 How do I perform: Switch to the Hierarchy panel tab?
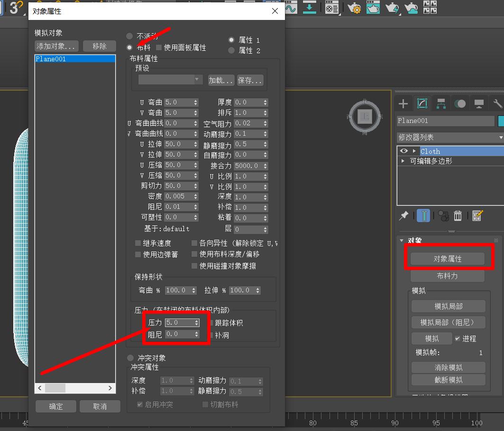pos(441,103)
